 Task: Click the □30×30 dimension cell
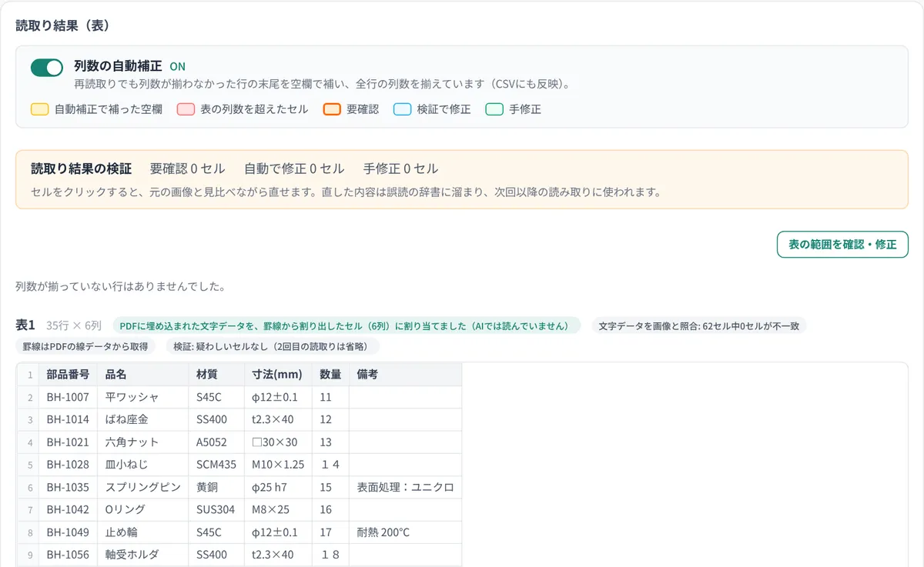(277, 442)
